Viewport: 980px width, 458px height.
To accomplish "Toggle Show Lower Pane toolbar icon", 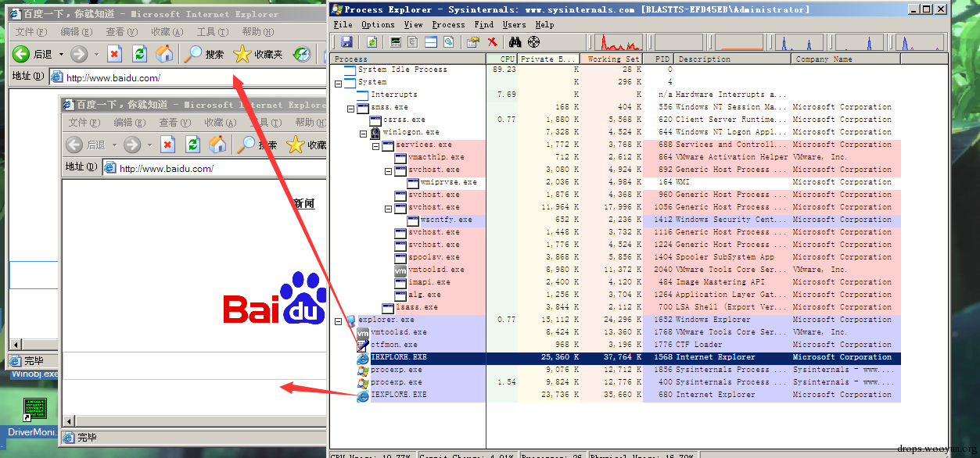I will coord(431,42).
